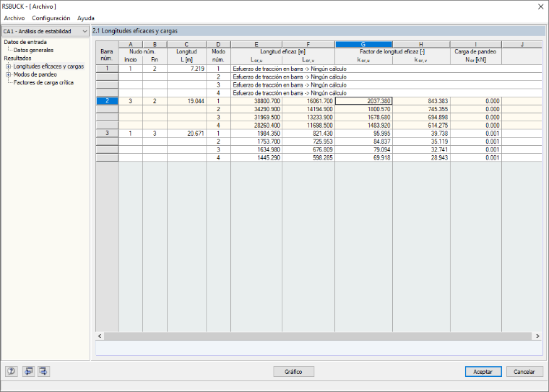The image size is (549, 392).
Task: Click column header J
Action: pyautogui.click(x=522, y=45)
